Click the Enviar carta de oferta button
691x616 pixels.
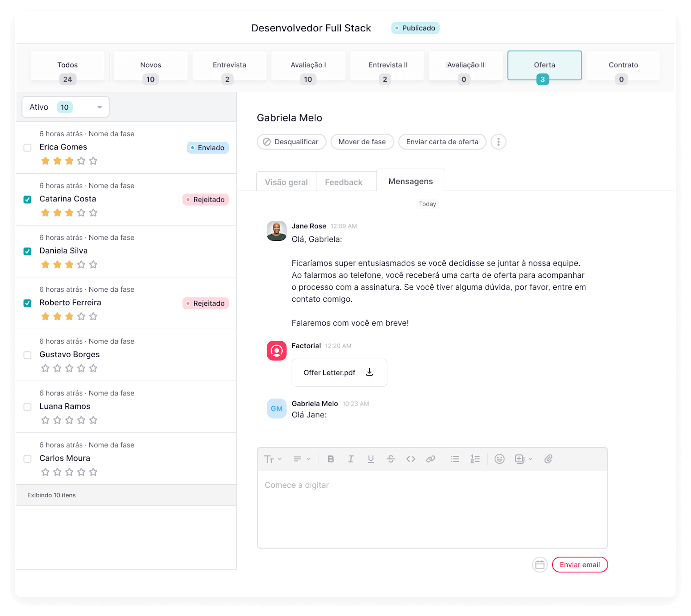coord(442,141)
